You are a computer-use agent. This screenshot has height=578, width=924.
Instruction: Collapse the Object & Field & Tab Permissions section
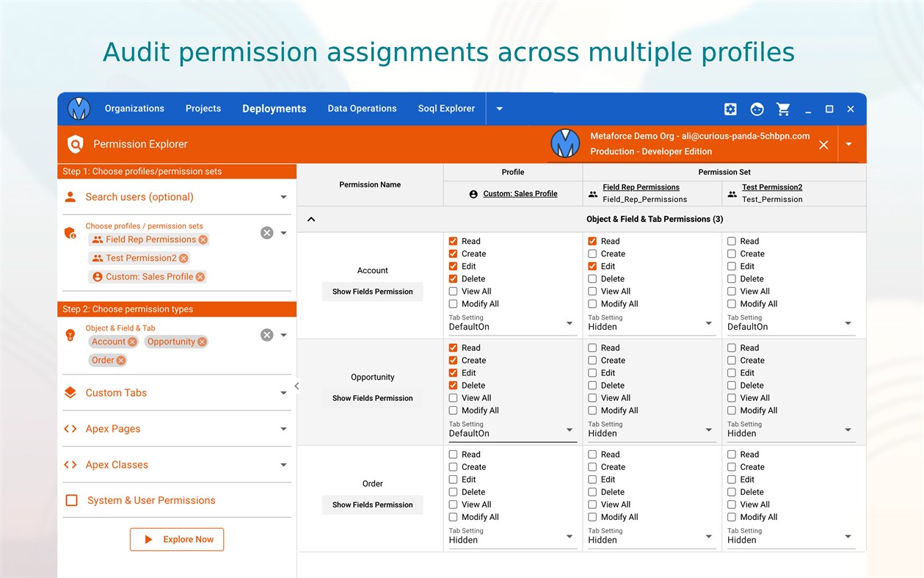(311, 219)
